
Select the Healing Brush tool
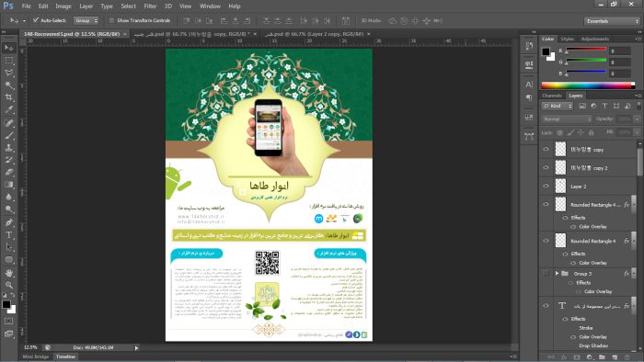(x=8, y=123)
